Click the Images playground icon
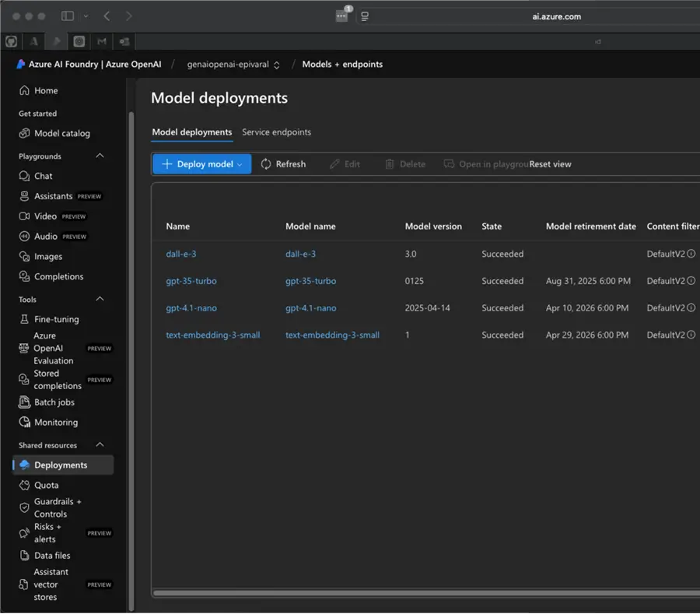 click(x=25, y=257)
